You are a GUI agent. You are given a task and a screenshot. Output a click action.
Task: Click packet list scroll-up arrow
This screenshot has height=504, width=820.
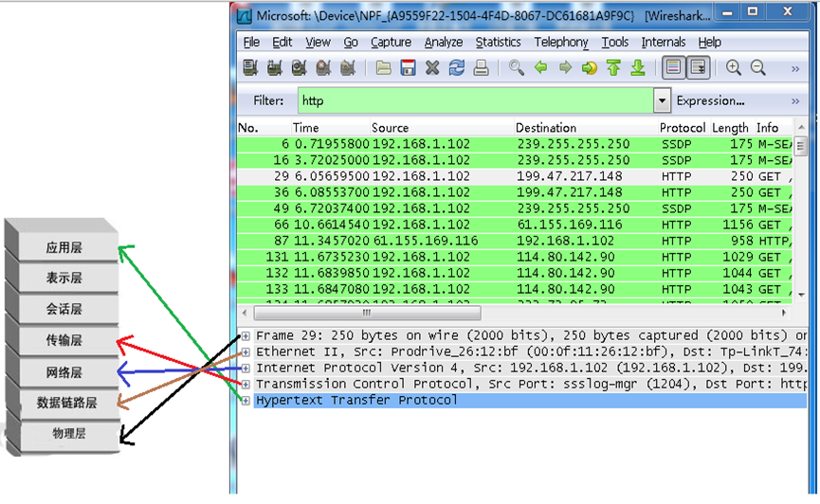tap(801, 128)
